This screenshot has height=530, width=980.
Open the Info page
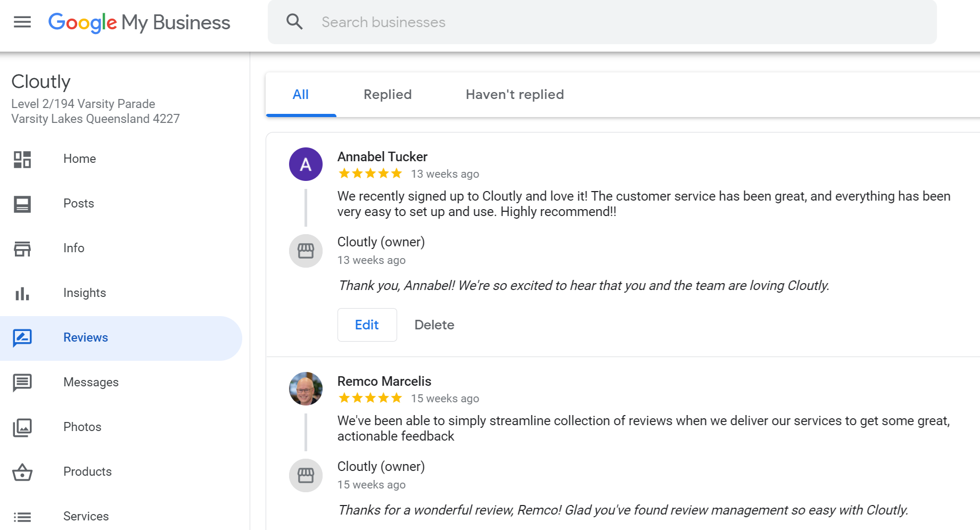[x=73, y=248]
